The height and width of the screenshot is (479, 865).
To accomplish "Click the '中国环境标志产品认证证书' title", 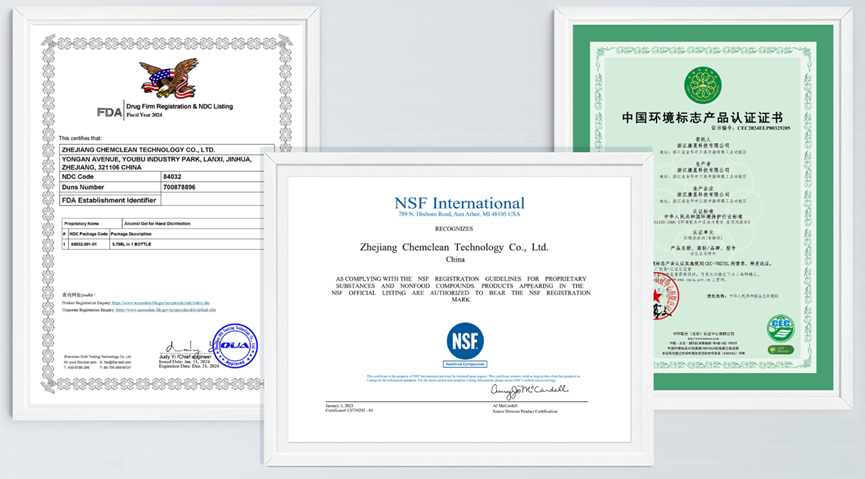I will 702,118.
